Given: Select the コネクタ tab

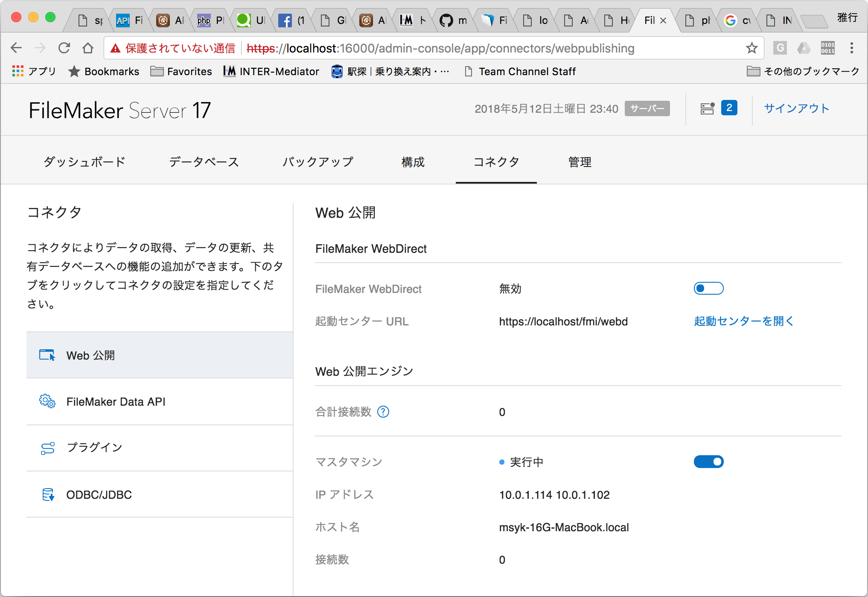Looking at the screenshot, I should coord(496,162).
